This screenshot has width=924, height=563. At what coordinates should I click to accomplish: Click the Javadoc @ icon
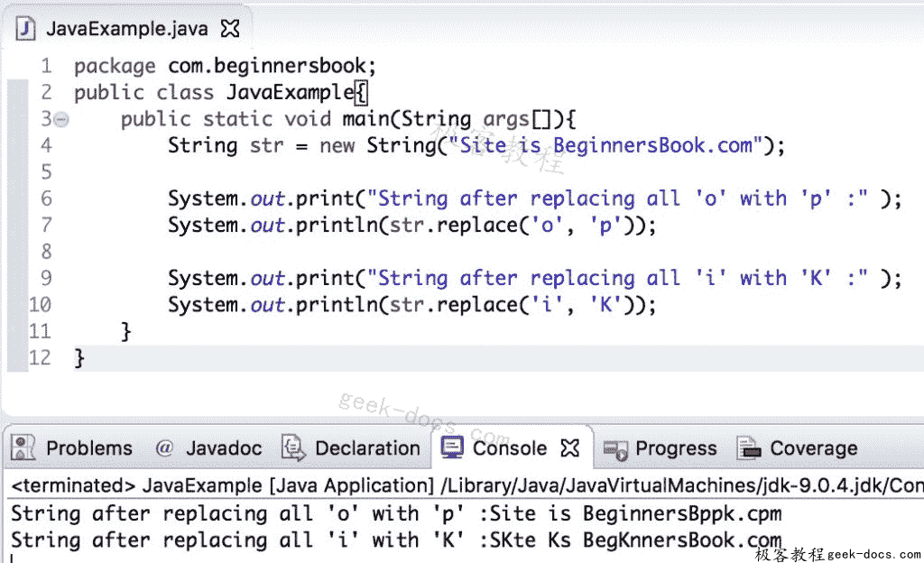pos(163,448)
